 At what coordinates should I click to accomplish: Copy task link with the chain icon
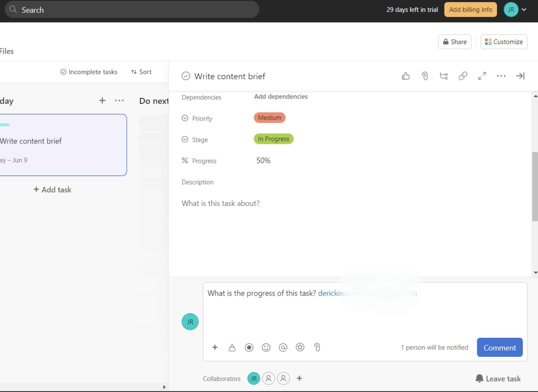[463, 76]
